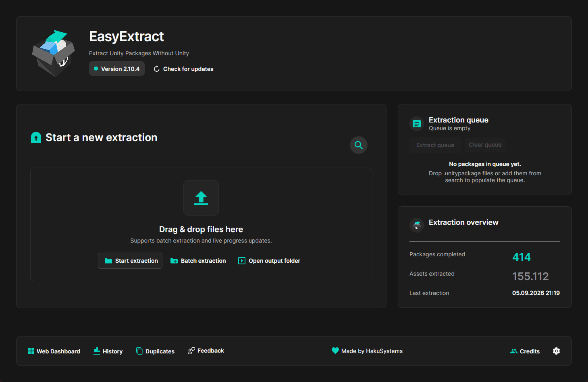Click the EasyExtract box logo
The width and height of the screenshot is (588, 382).
click(x=54, y=53)
